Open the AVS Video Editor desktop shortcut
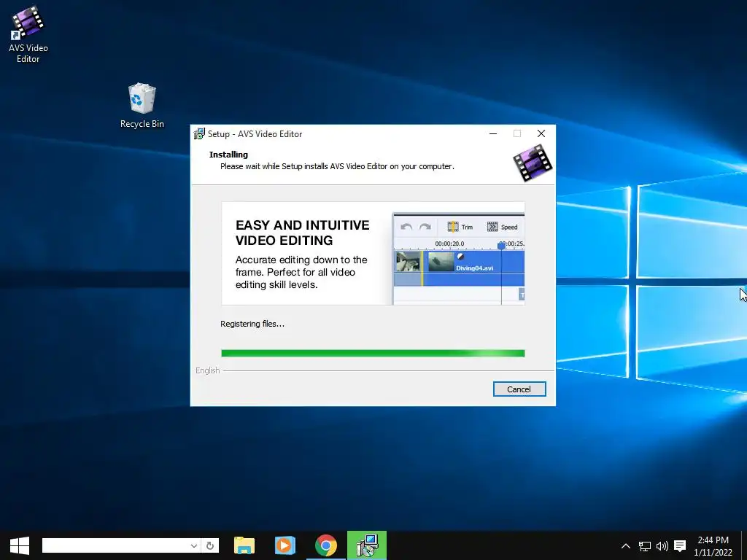Image resolution: width=747 pixels, height=560 pixels. coord(28,34)
